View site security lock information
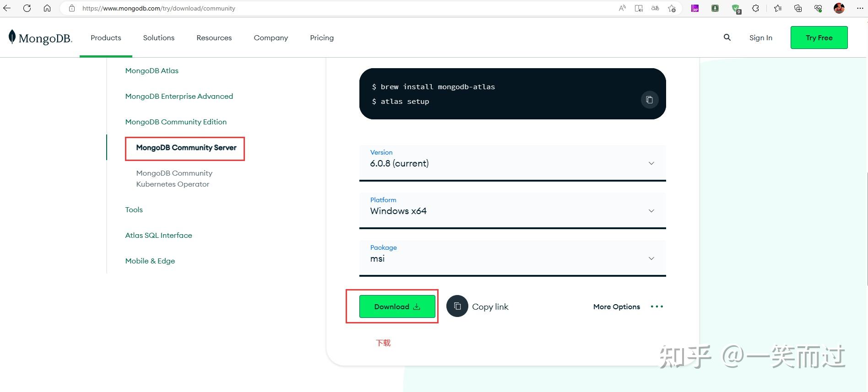Viewport: 868px width, 392px height. tap(71, 8)
